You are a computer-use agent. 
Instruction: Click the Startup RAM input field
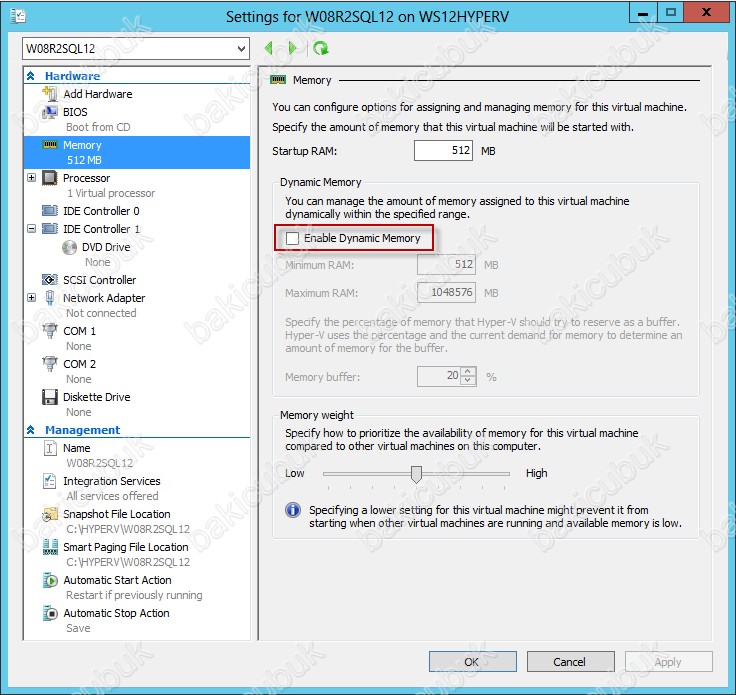click(443, 151)
